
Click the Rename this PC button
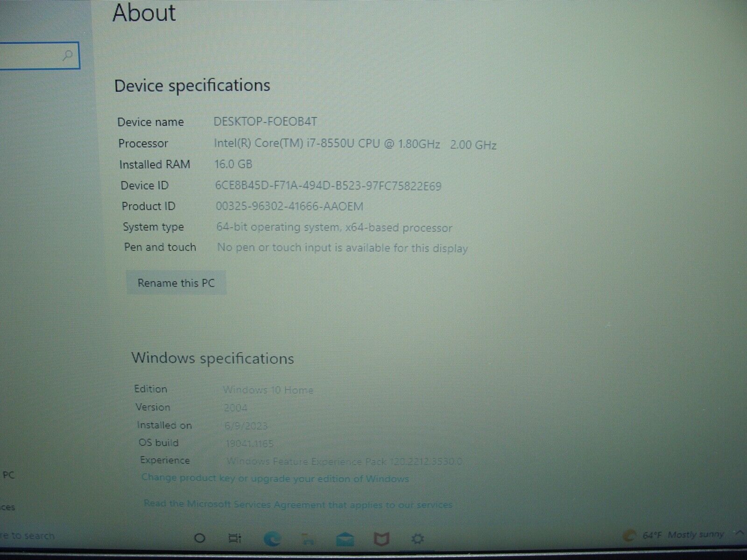click(176, 283)
